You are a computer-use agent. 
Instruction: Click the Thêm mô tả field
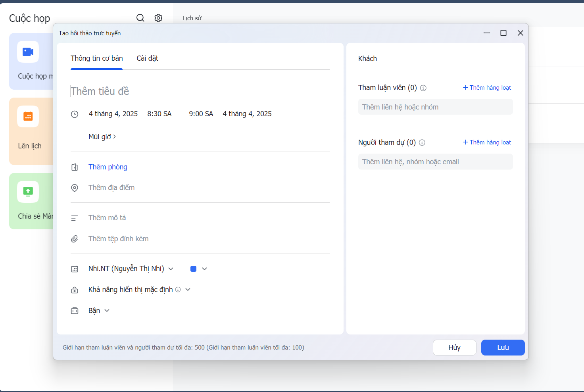tap(107, 218)
